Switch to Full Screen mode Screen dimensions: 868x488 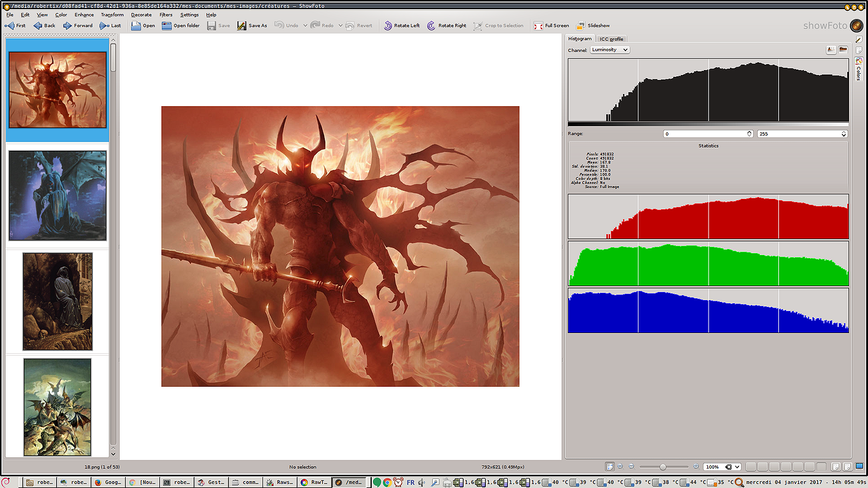tap(551, 26)
